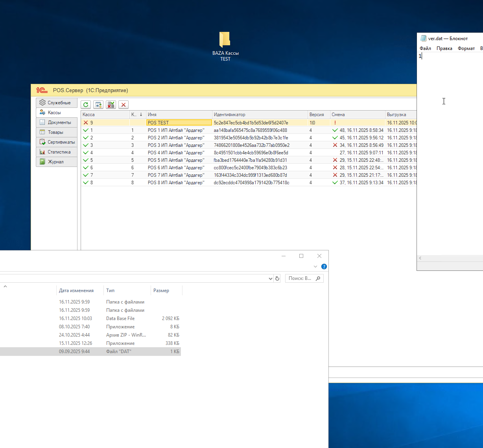Viewport: 483px width, 448px height.
Task: Click the table settings icon beside refresh
Action: (98, 105)
